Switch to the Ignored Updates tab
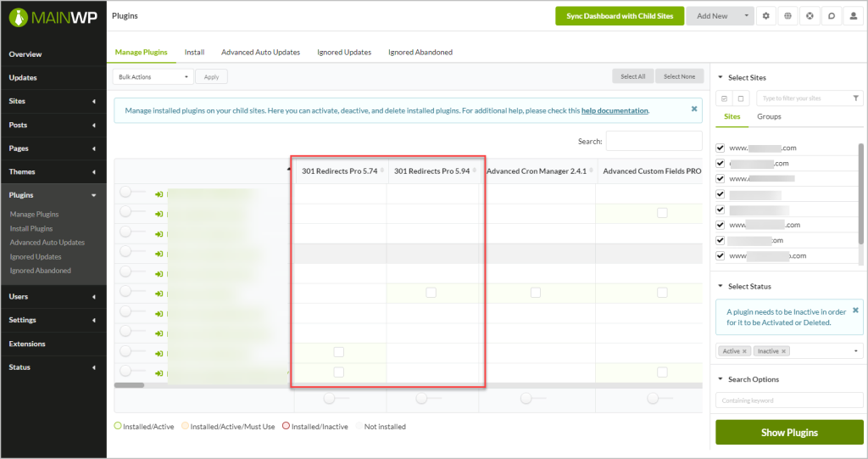Screen dimensions: 868x459 click(344, 52)
